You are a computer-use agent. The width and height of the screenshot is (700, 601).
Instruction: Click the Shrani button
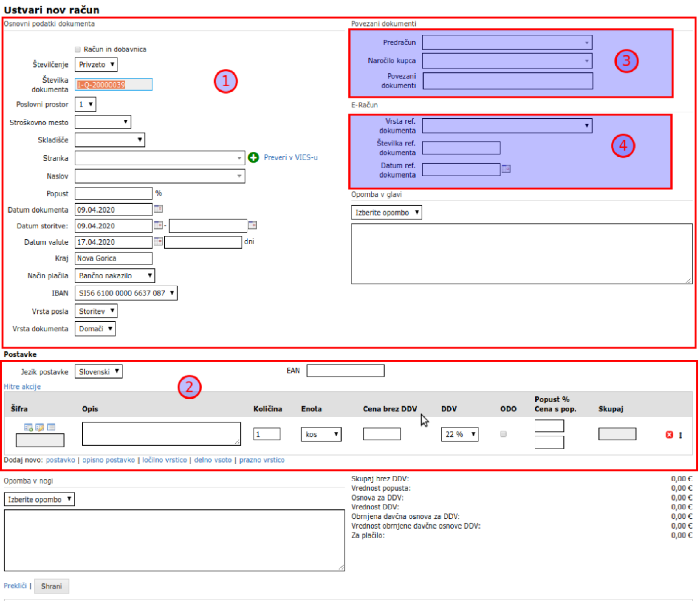pyautogui.click(x=52, y=586)
